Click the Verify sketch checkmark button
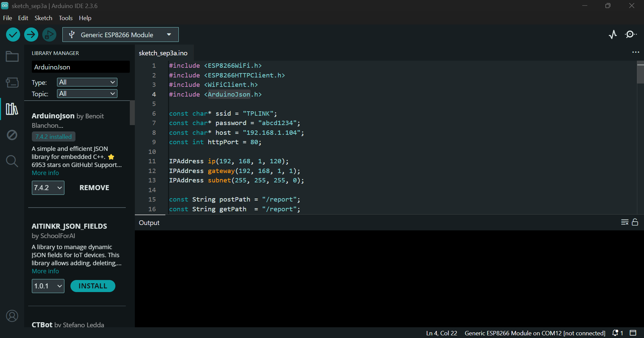The image size is (644, 338). tap(13, 35)
